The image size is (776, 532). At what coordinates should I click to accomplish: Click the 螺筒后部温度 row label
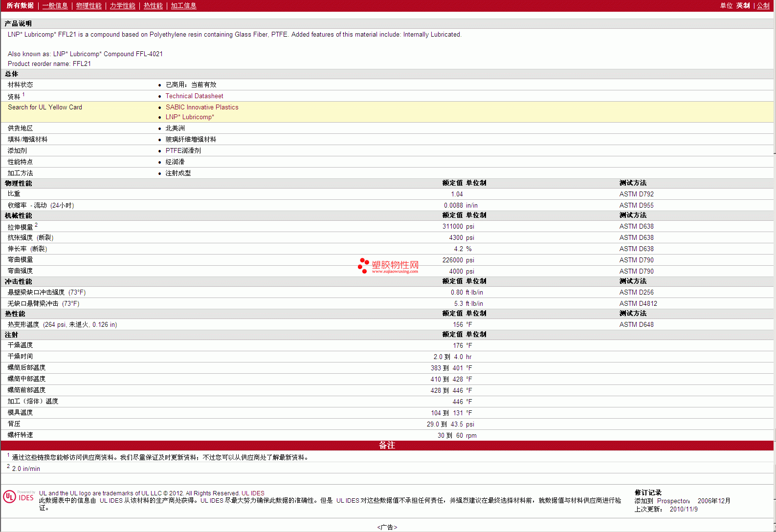tap(26, 368)
